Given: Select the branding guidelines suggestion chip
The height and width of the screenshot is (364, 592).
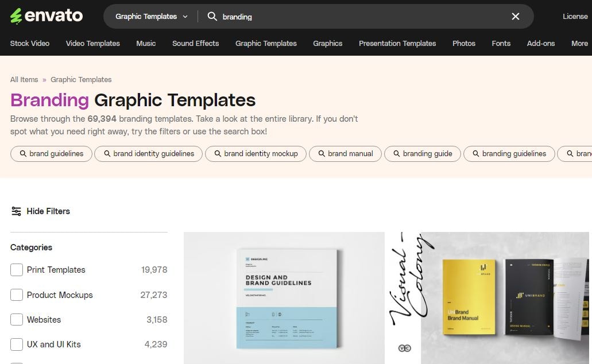Looking at the screenshot, I should point(509,154).
